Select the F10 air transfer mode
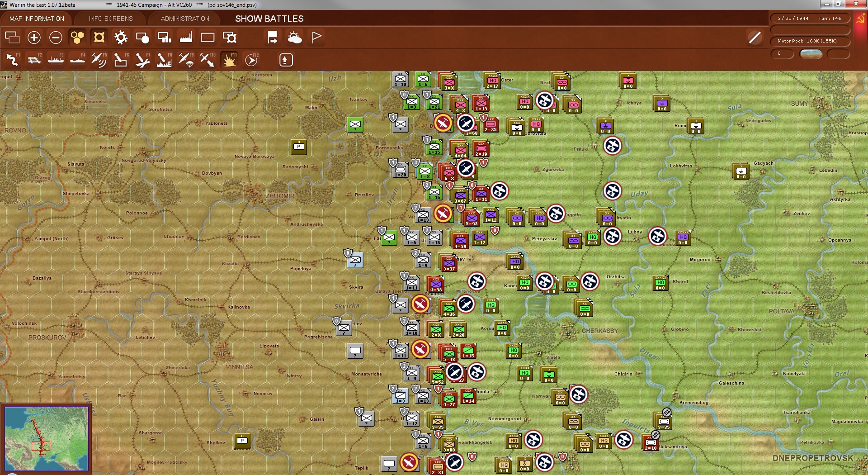The height and width of the screenshot is (475, 868). pyautogui.click(x=208, y=60)
